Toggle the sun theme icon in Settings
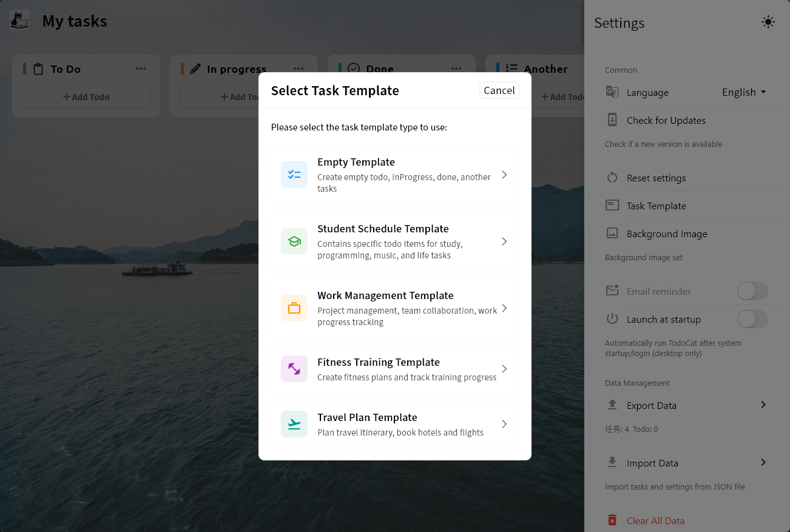 [x=768, y=22]
